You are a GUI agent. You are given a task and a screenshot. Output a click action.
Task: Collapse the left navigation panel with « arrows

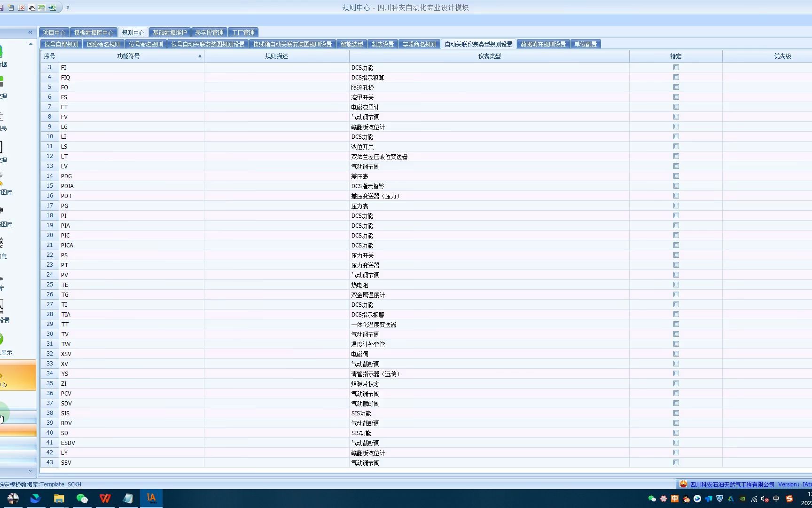[30, 32]
